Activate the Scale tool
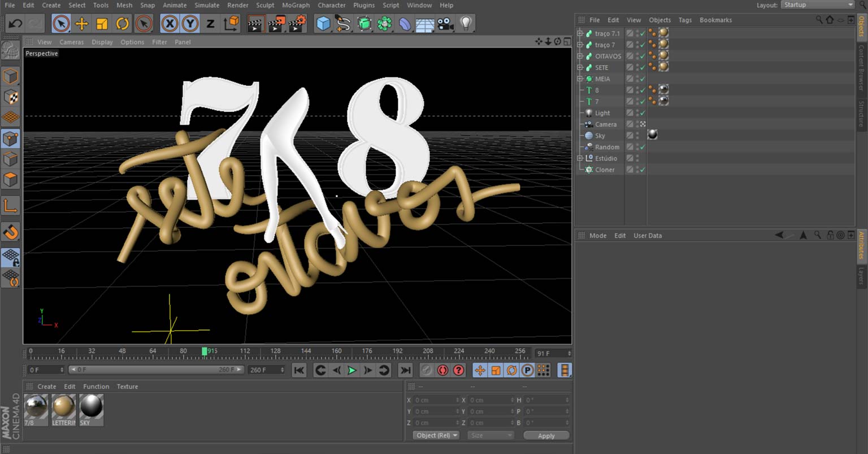 102,24
